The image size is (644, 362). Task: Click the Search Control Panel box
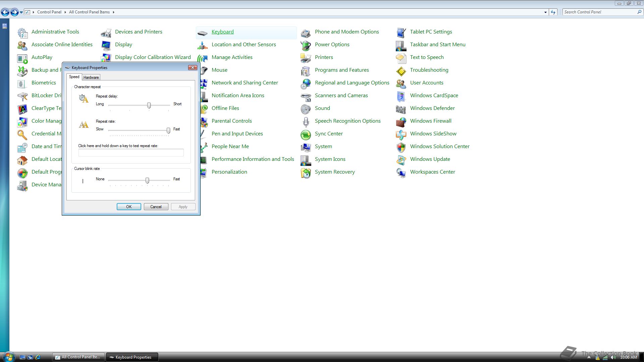[599, 12]
